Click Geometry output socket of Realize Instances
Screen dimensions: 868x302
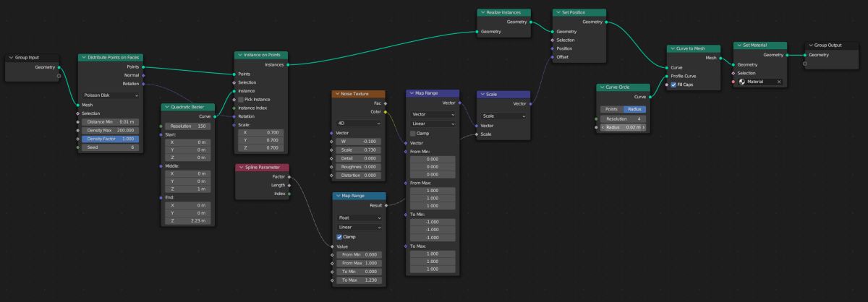[531, 22]
